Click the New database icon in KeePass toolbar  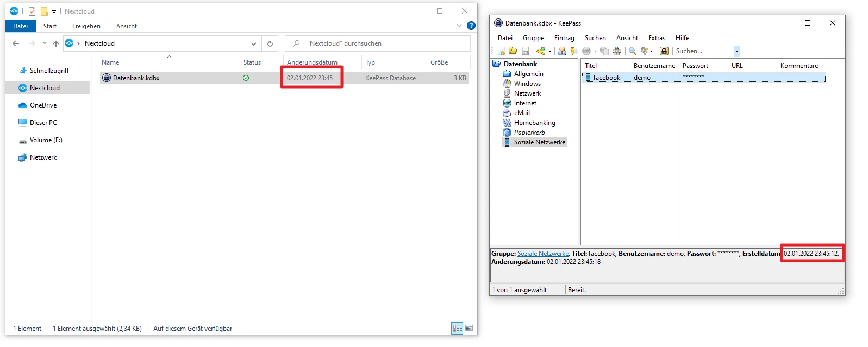click(501, 51)
